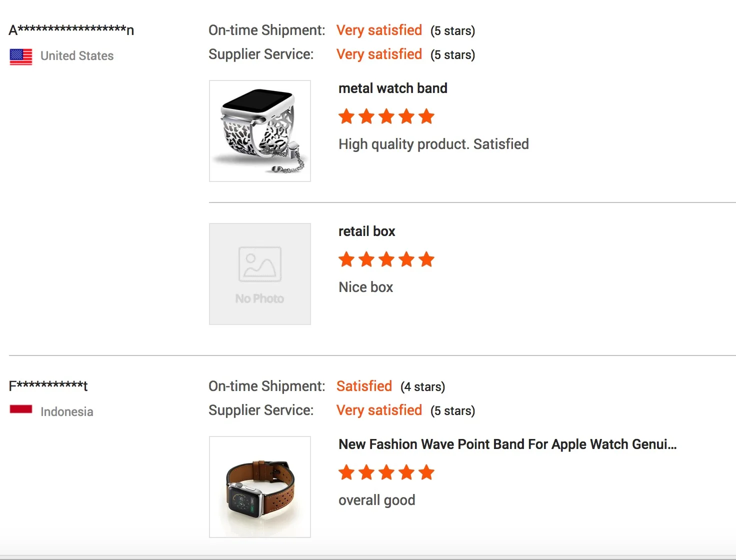
Task: Click the No Photo placeholder image
Action: (x=260, y=274)
